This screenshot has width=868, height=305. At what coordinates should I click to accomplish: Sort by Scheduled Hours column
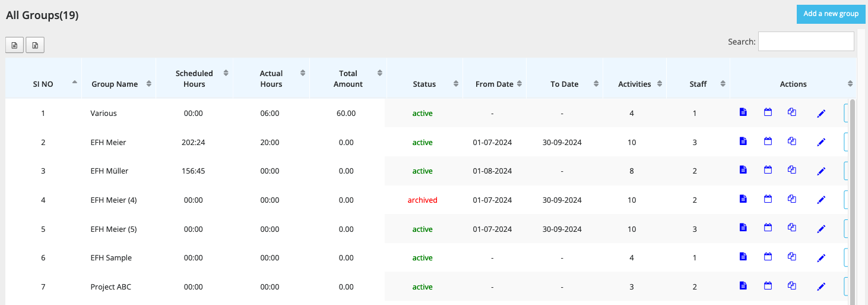[x=195, y=78]
